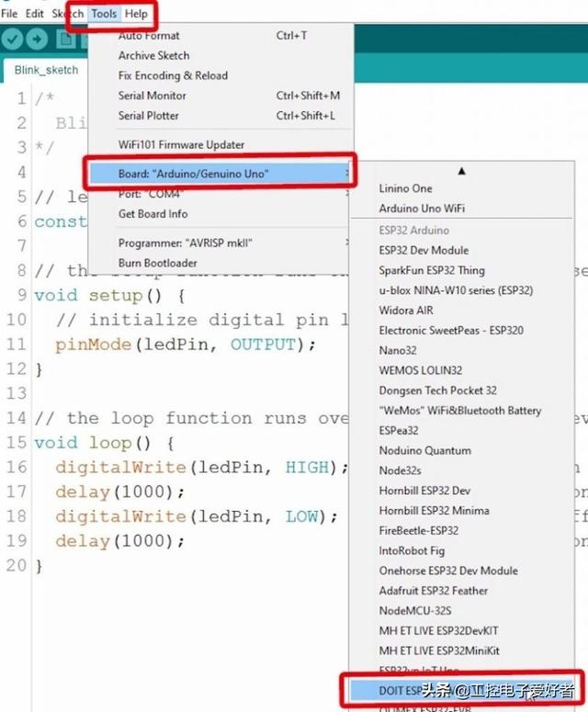Screen dimensions: 588x712
Task: Click the Upload arrow toolbar icon
Action: click(x=37, y=39)
